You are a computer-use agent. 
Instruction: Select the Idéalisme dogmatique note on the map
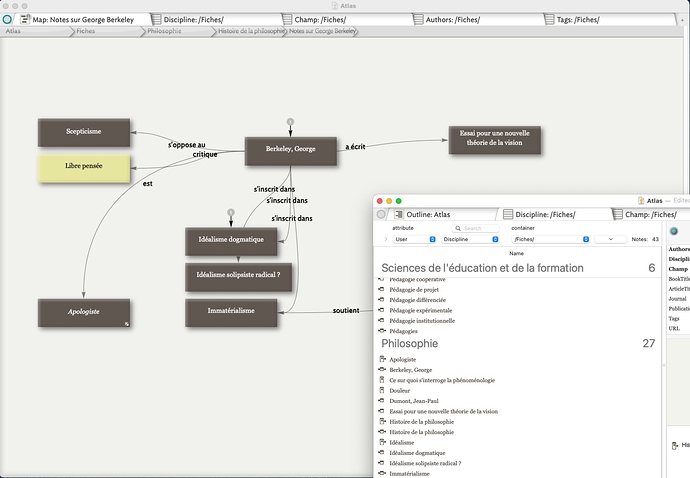[x=231, y=241]
